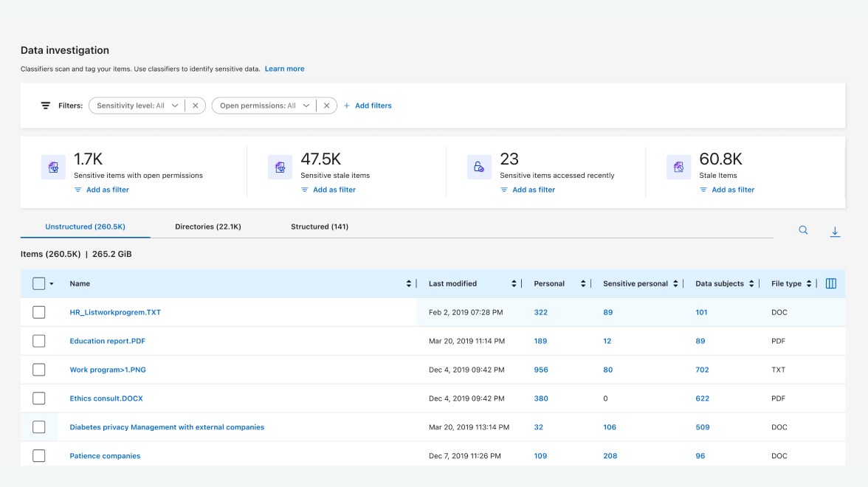The width and height of the screenshot is (868, 487).
Task: Click the Sensitive items accessed recently icon
Action: 479,167
